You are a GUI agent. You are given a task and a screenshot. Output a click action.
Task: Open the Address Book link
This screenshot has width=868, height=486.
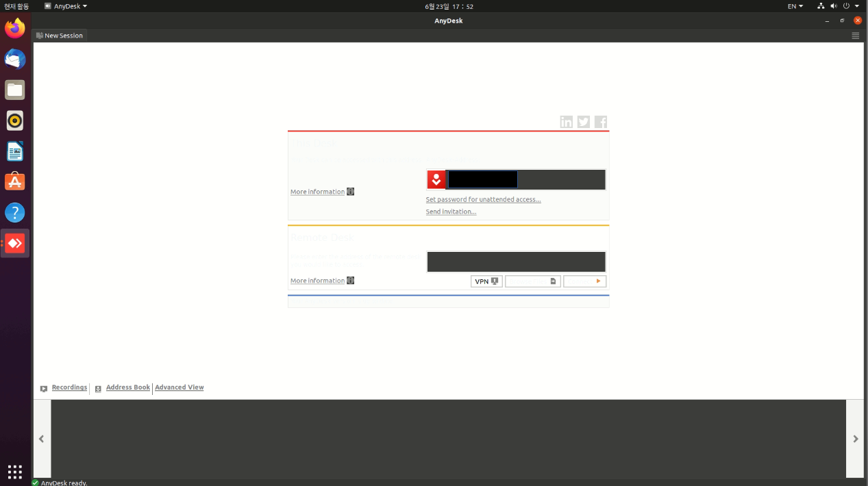128,387
